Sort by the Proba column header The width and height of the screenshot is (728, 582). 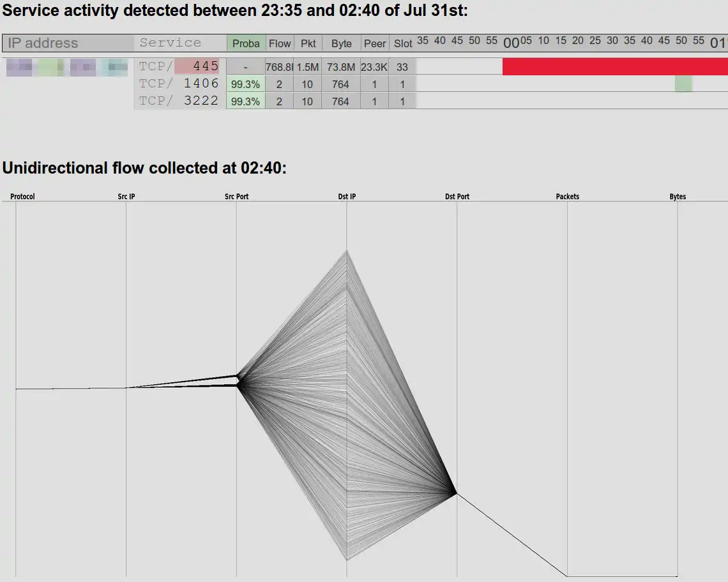coord(246,43)
